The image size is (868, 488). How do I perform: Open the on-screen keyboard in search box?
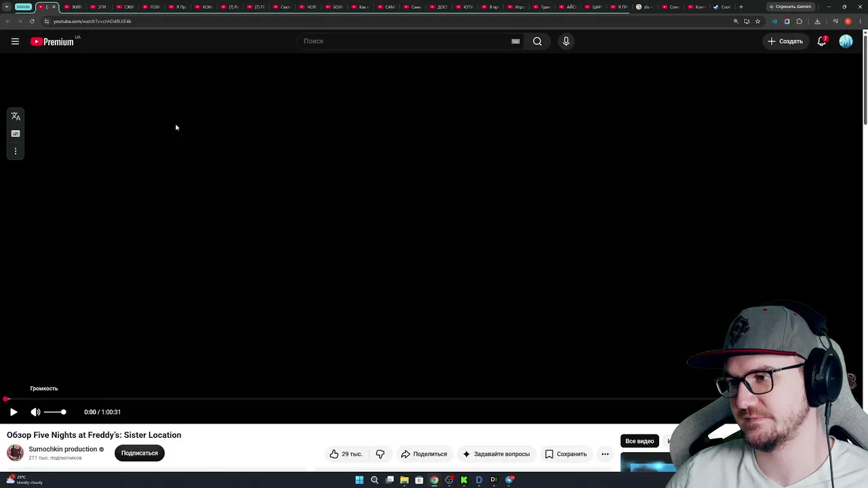click(515, 41)
